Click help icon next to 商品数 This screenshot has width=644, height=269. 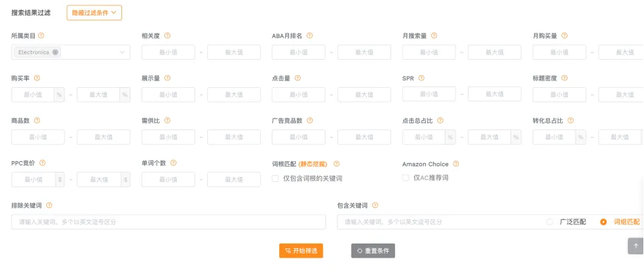[37, 120]
